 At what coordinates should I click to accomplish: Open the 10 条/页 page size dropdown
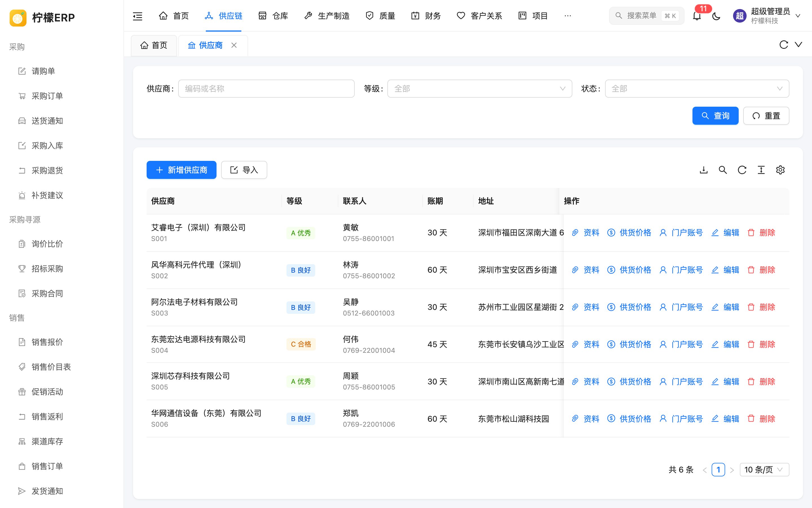coord(764,470)
